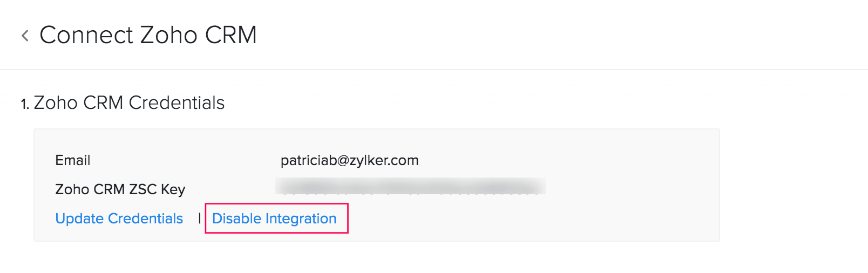Select the email address patriciab@zylker.com
Image resolution: width=868 pixels, height=273 pixels.
click(x=349, y=160)
